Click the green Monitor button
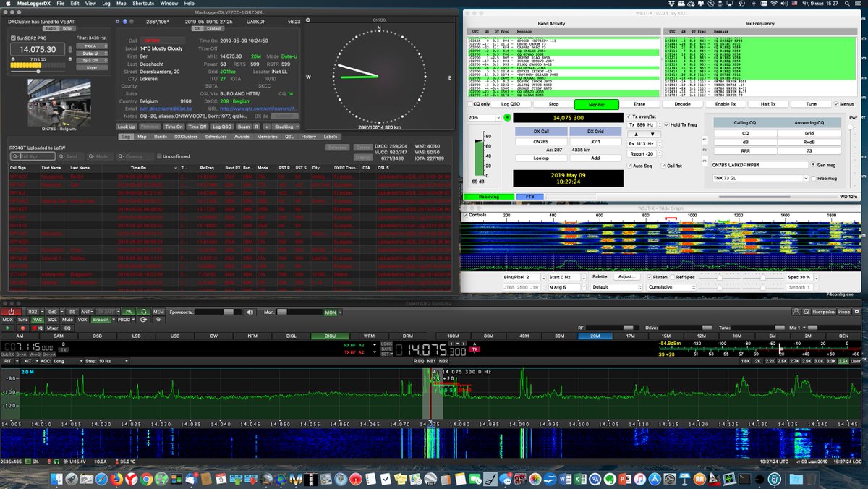 597,104
